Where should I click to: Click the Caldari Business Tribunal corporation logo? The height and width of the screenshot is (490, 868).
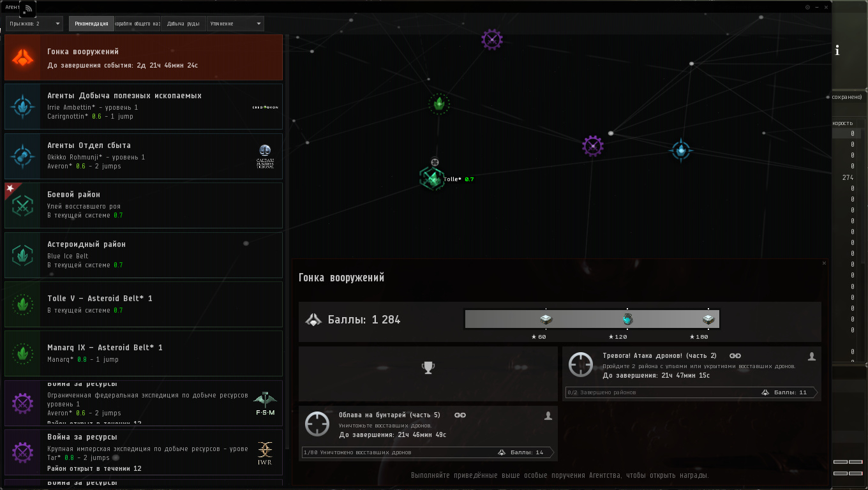point(265,156)
